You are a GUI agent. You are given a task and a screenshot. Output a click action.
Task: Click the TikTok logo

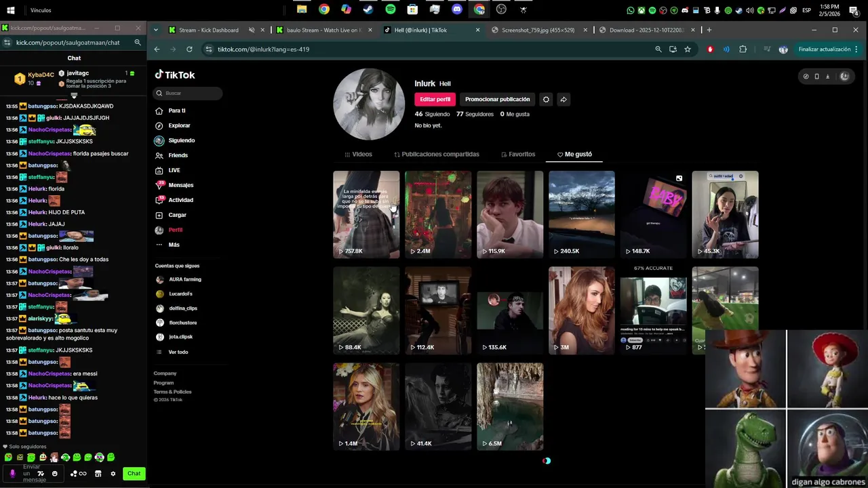coord(175,75)
